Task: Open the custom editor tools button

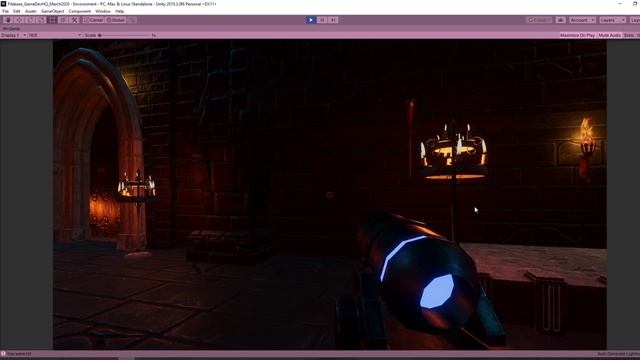Action: click(x=74, y=20)
